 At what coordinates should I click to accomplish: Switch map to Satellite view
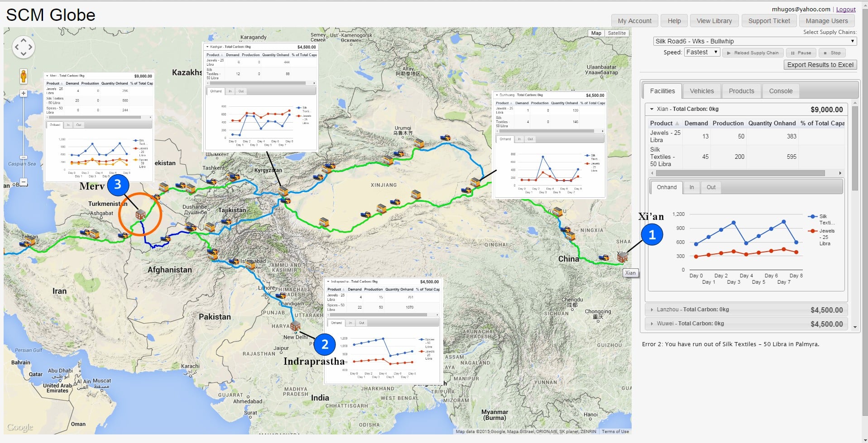coord(617,33)
